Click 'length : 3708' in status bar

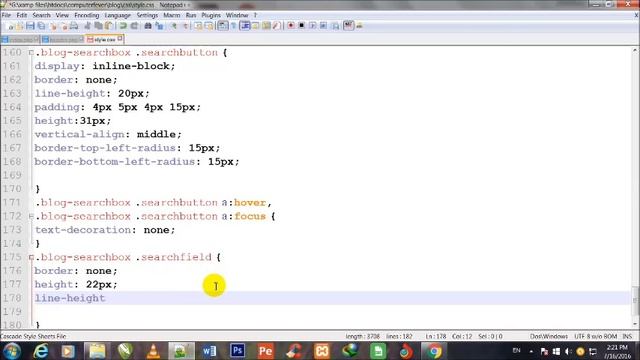click(x=362, y=336)
